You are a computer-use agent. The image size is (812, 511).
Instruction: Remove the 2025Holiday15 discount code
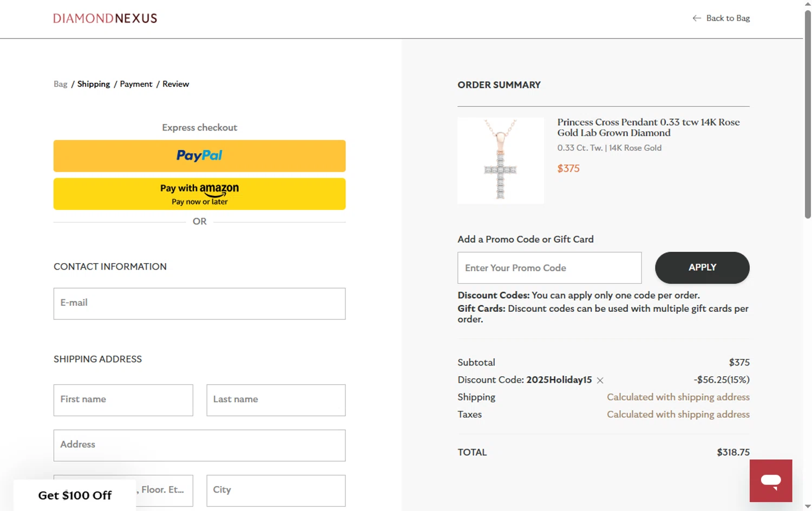click(600, 381)
